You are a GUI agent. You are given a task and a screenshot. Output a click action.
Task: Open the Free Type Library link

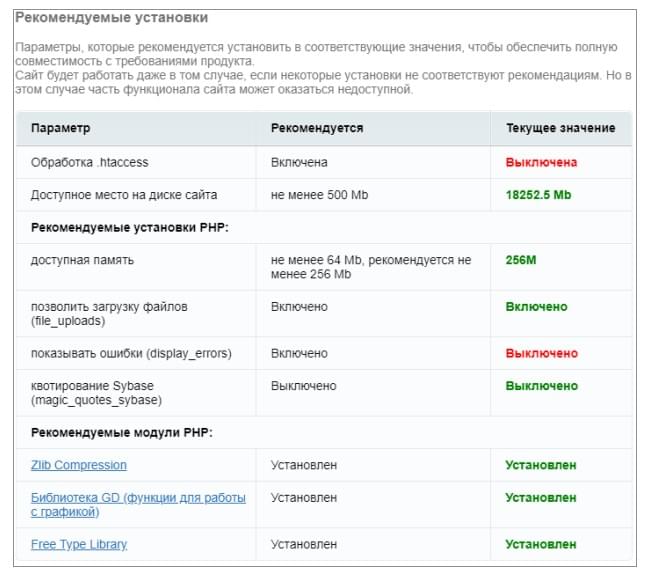(79, 544)
